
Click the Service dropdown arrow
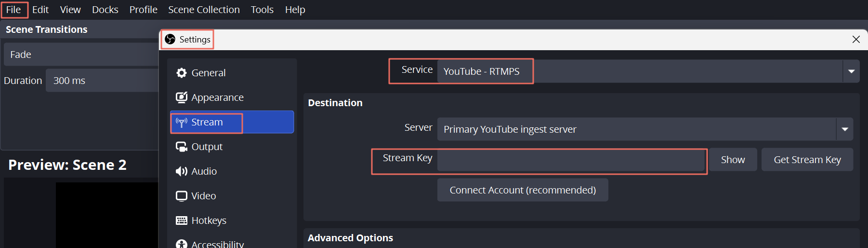(x=851, y=71)
